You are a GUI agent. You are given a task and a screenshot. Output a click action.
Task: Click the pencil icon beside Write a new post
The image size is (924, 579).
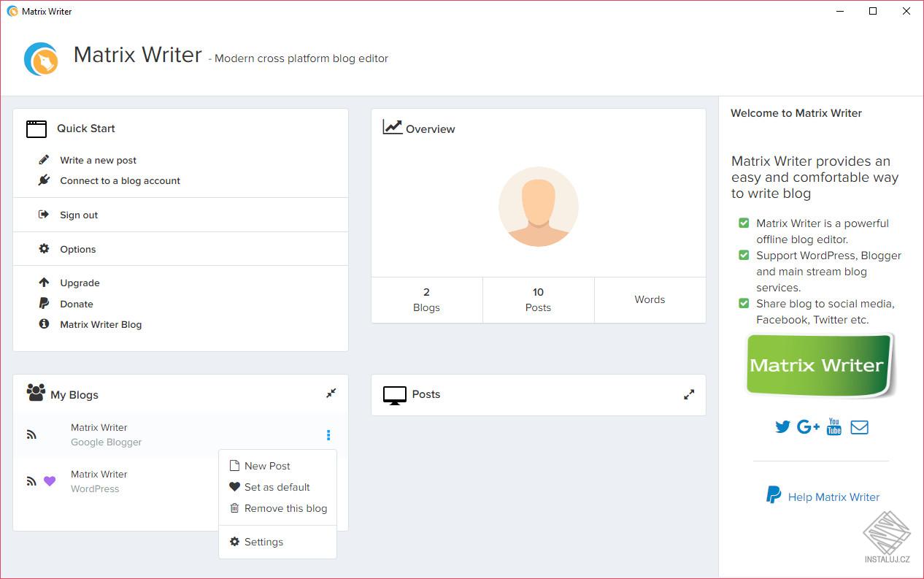pos(44,160)
